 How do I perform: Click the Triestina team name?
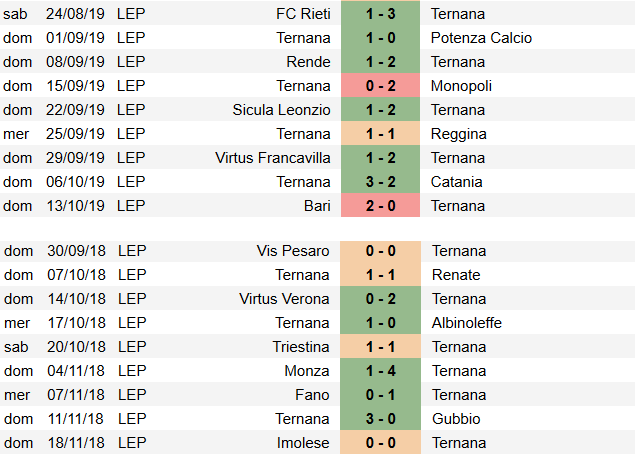[x=300, y=347]
